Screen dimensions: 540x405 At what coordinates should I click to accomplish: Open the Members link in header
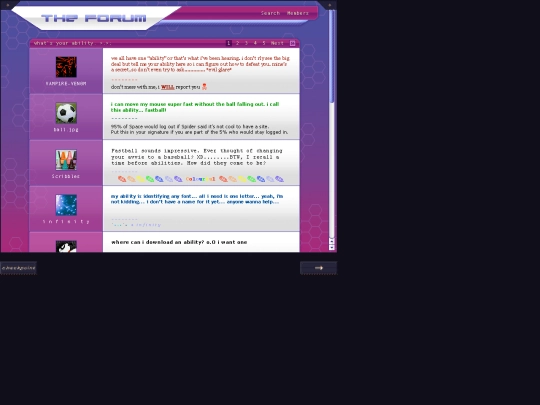(298, 13)
